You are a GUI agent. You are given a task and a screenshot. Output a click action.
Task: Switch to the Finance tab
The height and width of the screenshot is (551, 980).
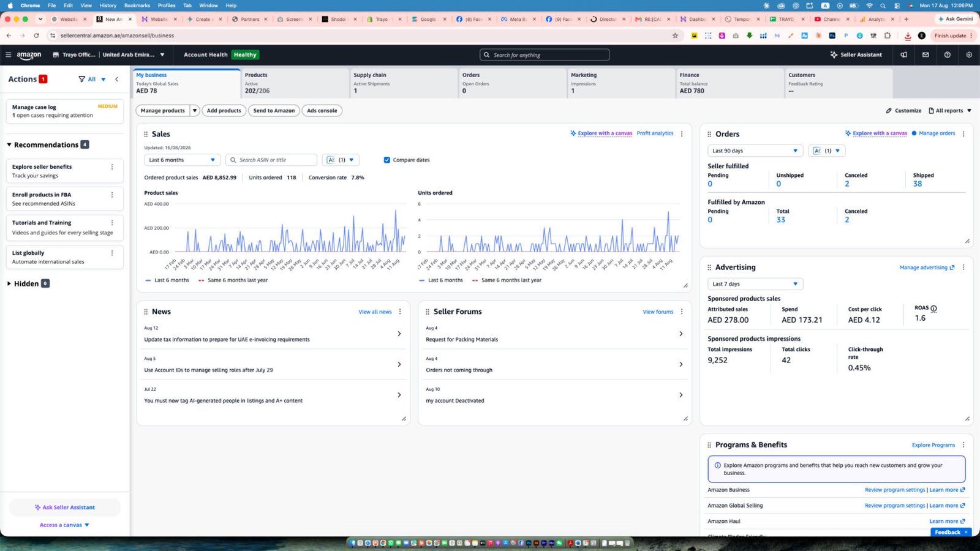click(729, 83)
